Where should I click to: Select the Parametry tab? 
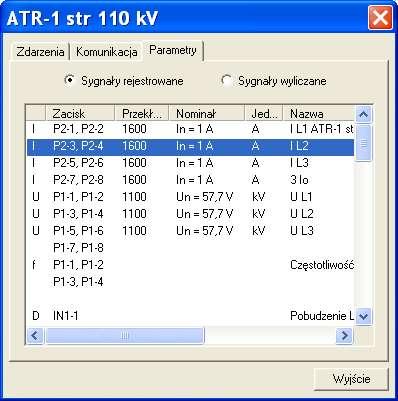pos(173,50)
